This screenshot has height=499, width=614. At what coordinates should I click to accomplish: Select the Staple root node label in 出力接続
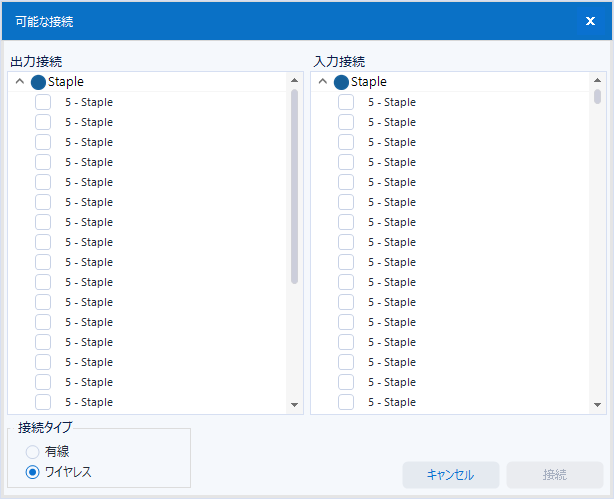[66, 82]
